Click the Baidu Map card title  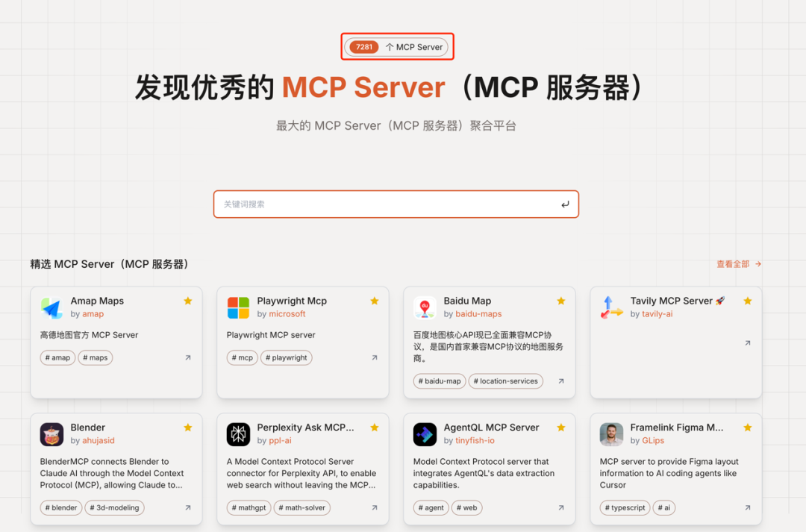467,301
